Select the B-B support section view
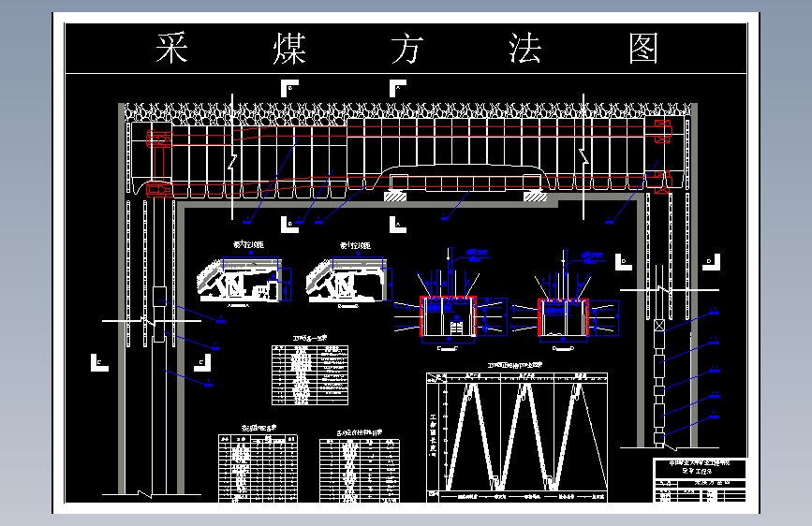Image resolution: width=812 pixels, height=526 pixels. [348, 280]
